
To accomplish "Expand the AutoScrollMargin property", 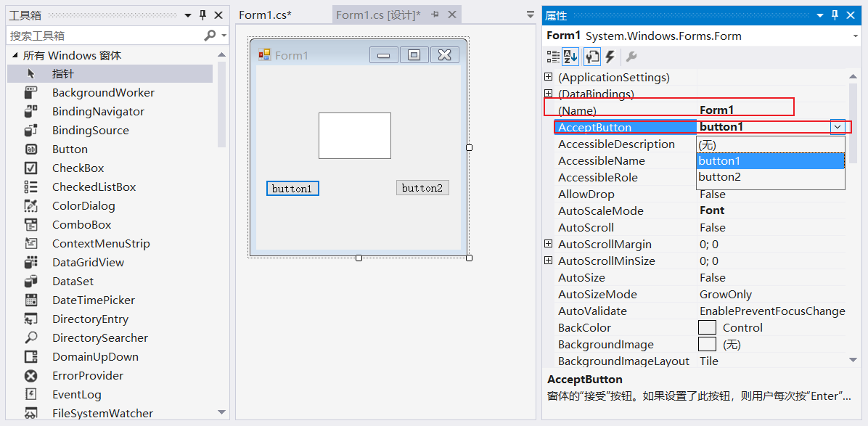I will [549, 244].
